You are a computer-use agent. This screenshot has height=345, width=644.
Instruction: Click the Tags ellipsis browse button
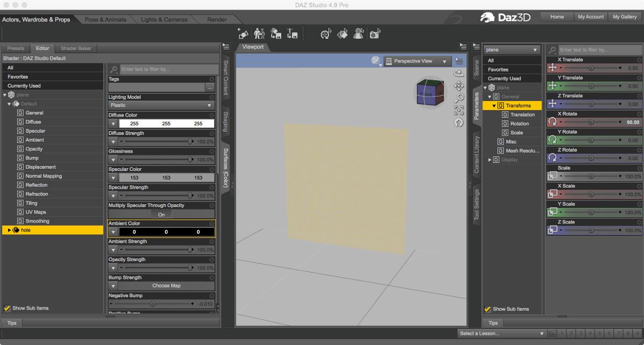[209, 87]
